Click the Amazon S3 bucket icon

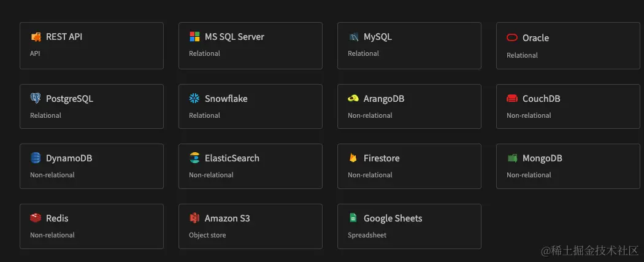pos(194,218)
